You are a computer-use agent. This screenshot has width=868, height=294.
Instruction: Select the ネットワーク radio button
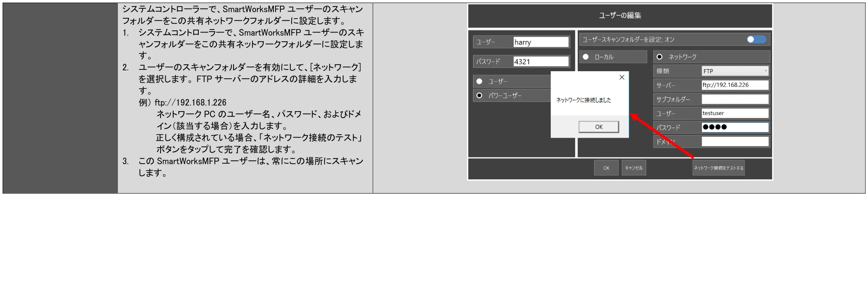[659, 57]
